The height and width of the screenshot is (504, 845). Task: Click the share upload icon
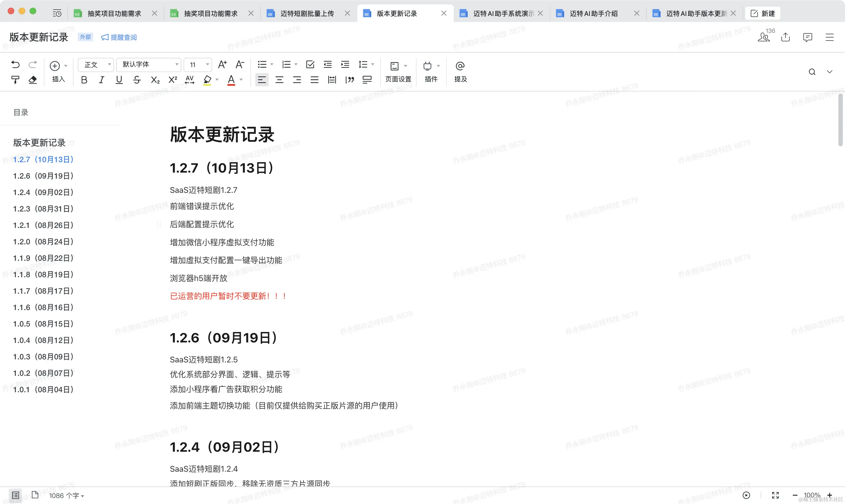coord(785,37)
